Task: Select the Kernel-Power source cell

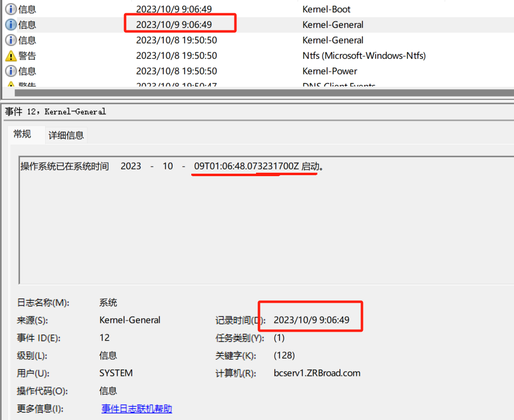Action: (x=330, y=71)
